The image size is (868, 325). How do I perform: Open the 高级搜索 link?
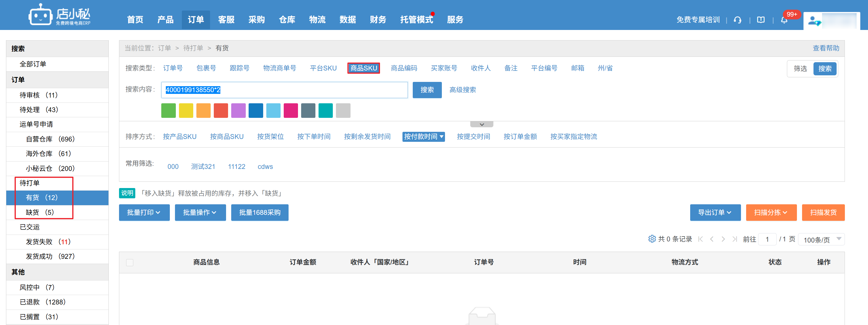[462, 90]
